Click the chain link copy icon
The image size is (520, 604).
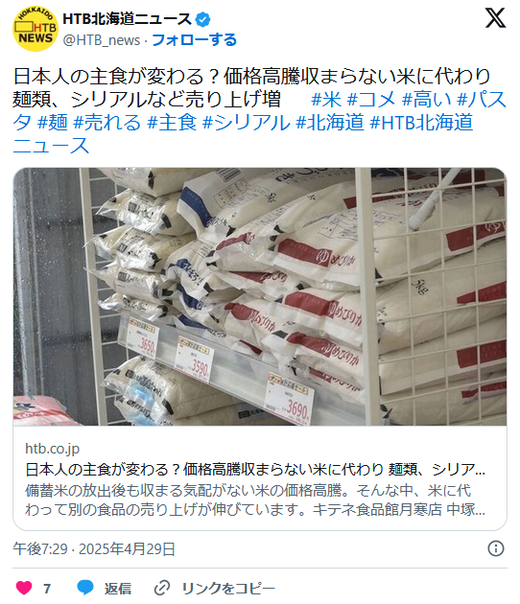pos(162,588)
